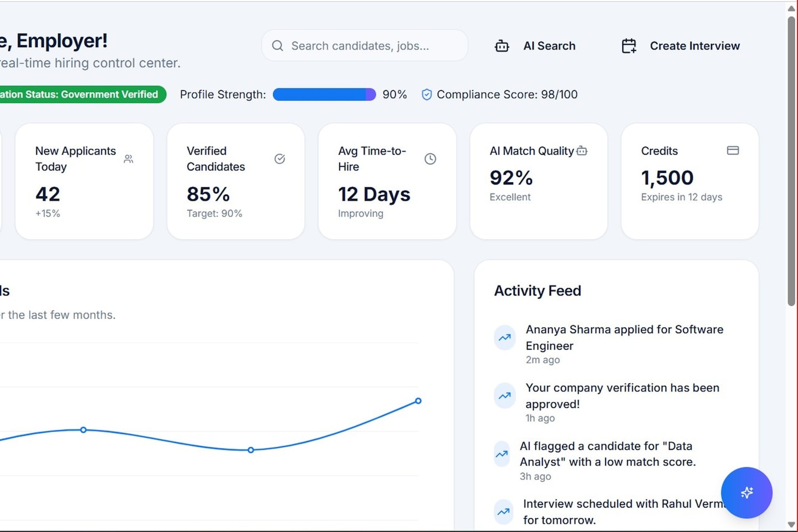Click the check-circle icon on Verified Candidates card
798x532 pixels.
(280, 159)
